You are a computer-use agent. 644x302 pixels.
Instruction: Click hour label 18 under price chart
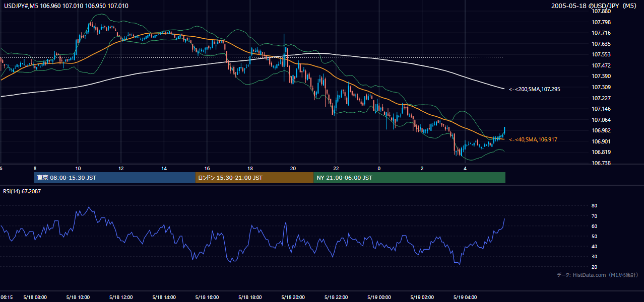[x=250, y=169]
